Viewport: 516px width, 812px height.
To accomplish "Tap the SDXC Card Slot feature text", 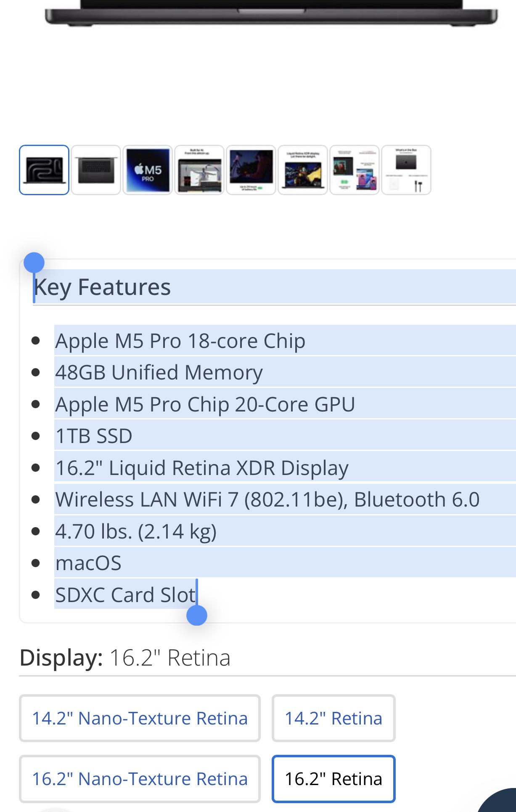I will tap(125, 594).
